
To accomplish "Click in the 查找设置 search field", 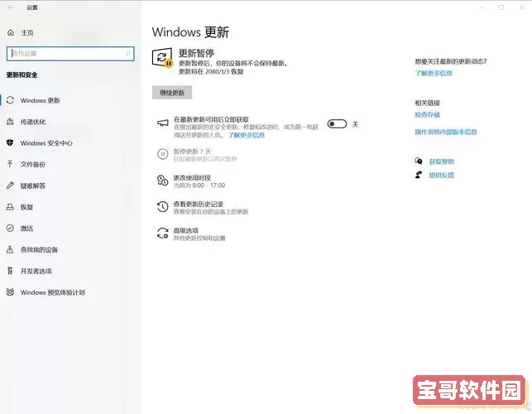I will (70, 54).
